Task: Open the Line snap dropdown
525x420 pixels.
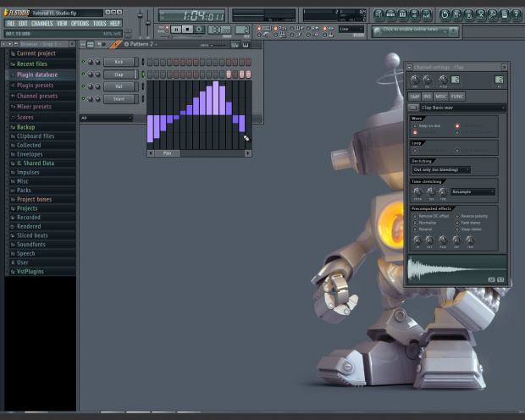Action: click(351, 29)
